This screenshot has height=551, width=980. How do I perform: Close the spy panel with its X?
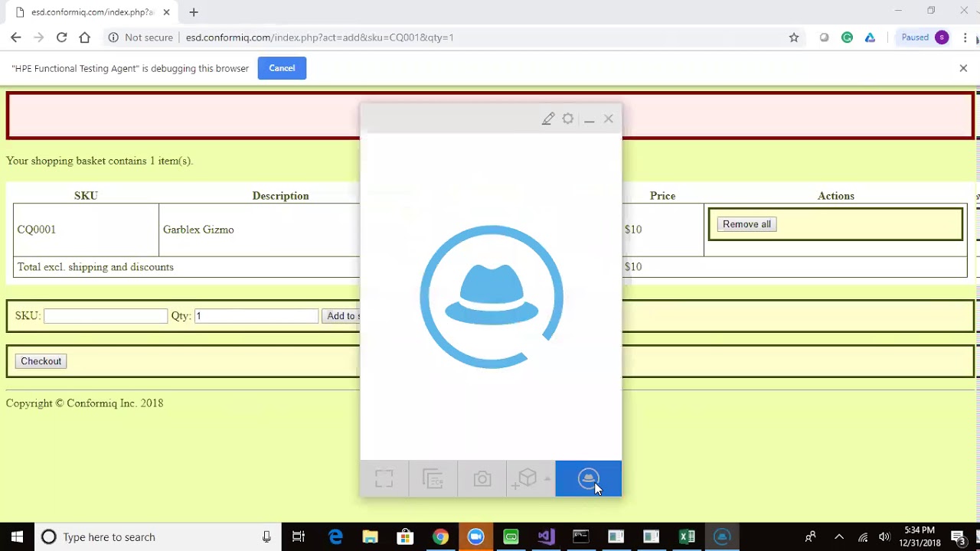[609, 119]
